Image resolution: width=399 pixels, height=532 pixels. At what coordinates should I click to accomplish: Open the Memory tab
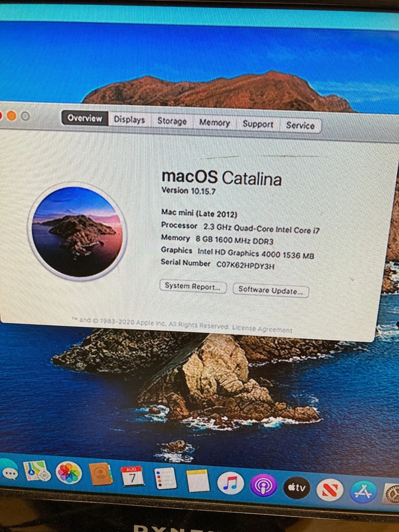[214, 122]
